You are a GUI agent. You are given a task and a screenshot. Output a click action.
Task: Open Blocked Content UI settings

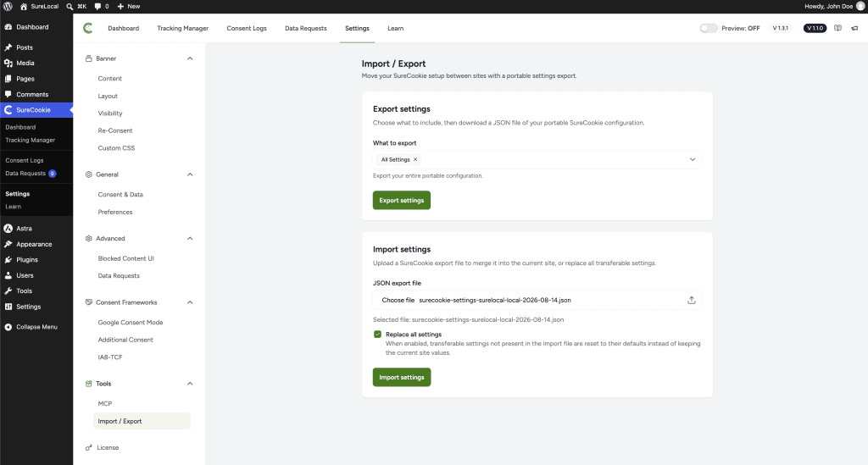(x=125, y=259)
